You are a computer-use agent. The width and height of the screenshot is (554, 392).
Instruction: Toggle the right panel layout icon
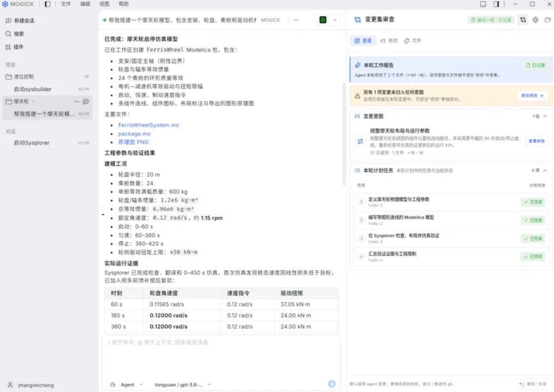click(496, 4)
